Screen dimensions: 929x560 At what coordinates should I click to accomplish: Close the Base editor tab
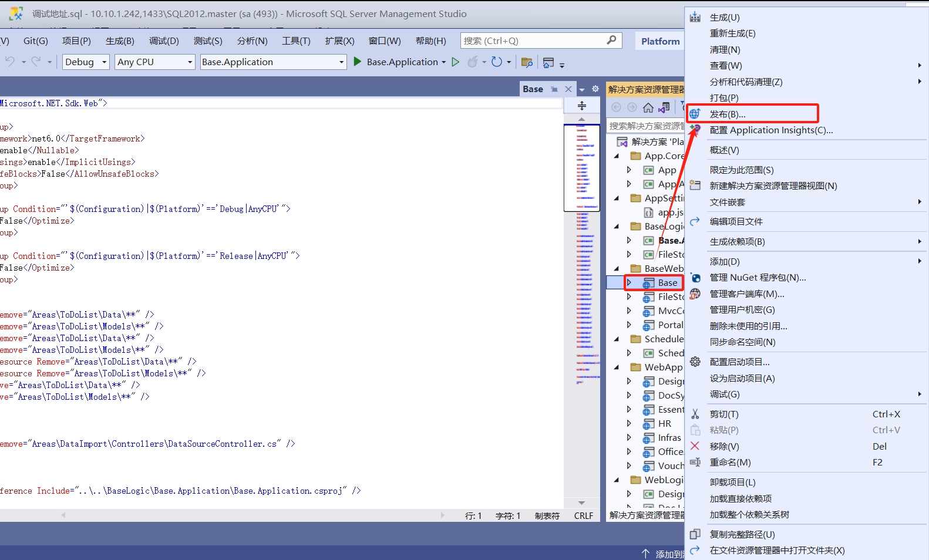568,89
